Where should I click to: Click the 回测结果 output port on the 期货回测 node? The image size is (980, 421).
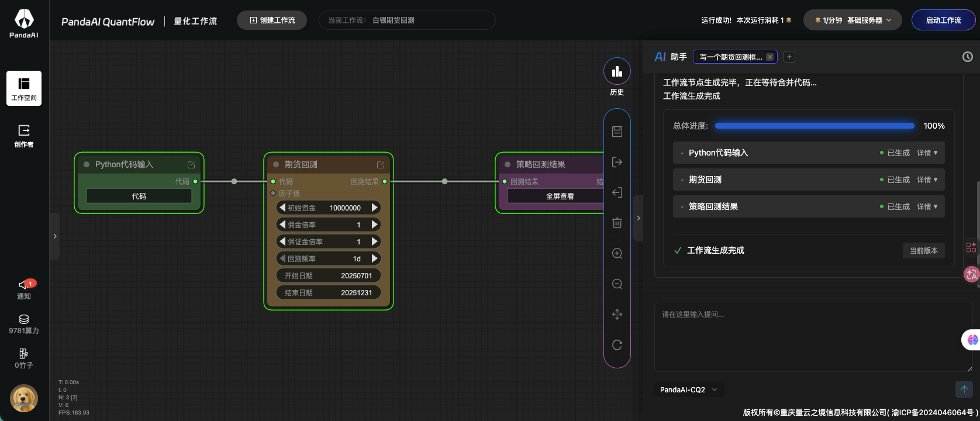pos(385,182)
